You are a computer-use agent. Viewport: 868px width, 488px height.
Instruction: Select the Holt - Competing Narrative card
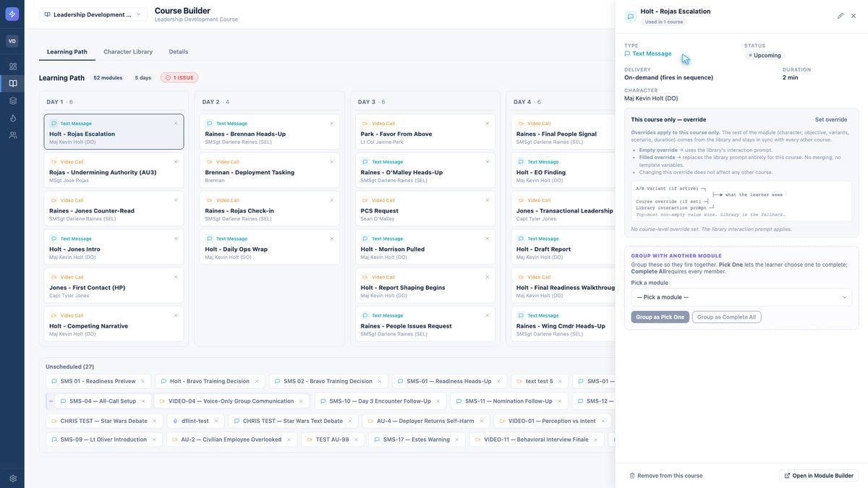pyautogui.click(x=114, y=325)
